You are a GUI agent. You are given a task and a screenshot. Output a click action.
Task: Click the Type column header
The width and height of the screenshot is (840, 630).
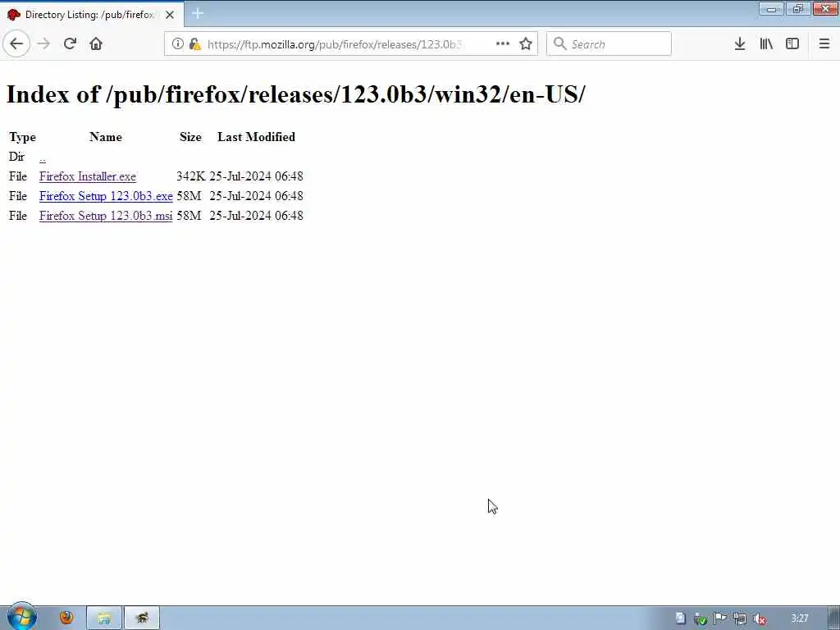[22, 137]
